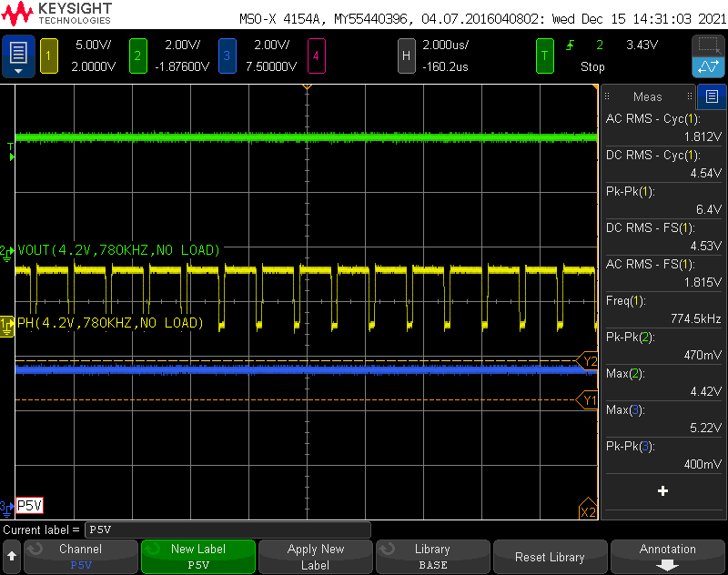Select channel 1 yellow button
Viewport: 728px width, 575px height.
click(x=49, y=56)
